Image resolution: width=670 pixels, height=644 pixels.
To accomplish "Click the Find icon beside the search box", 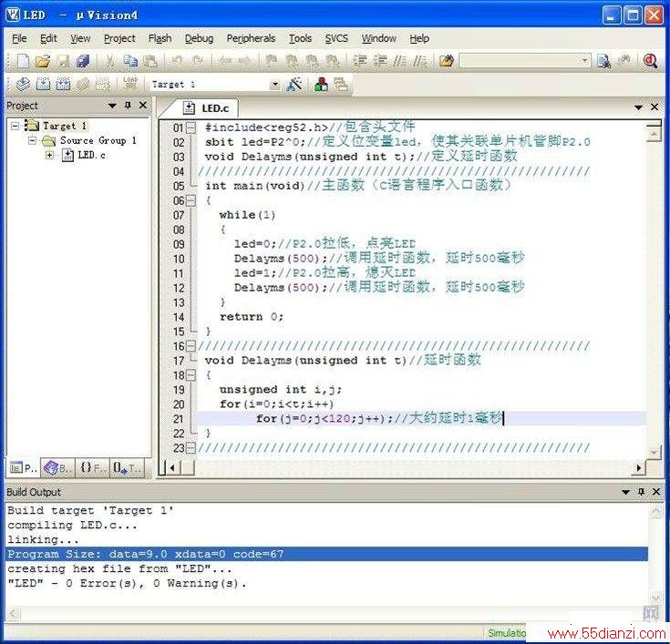I will [x=603, y=62].
